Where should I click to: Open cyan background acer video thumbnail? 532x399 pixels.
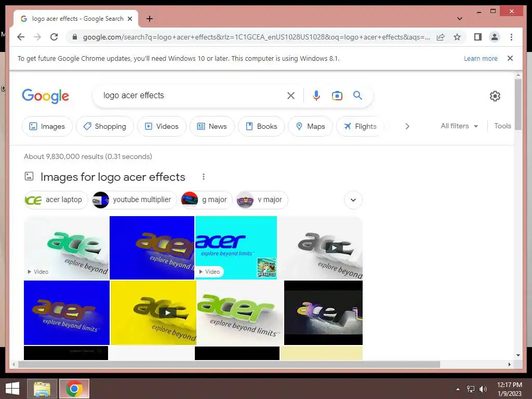(x=236, y=248)
